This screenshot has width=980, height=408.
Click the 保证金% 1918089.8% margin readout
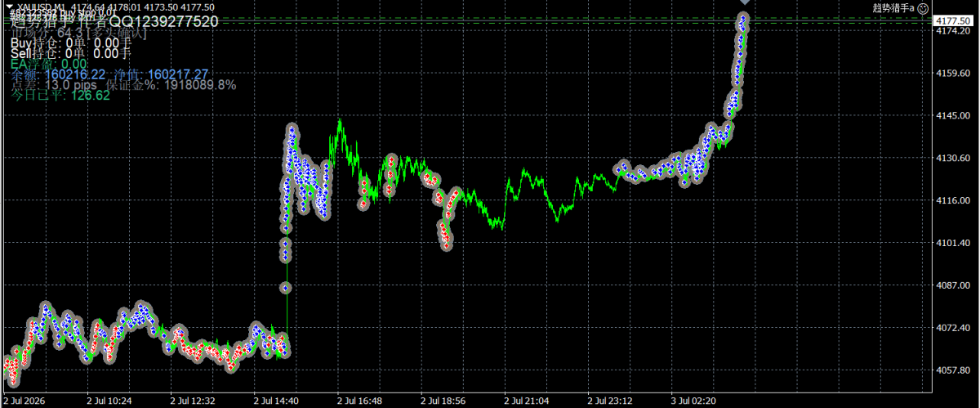(171, 85)
